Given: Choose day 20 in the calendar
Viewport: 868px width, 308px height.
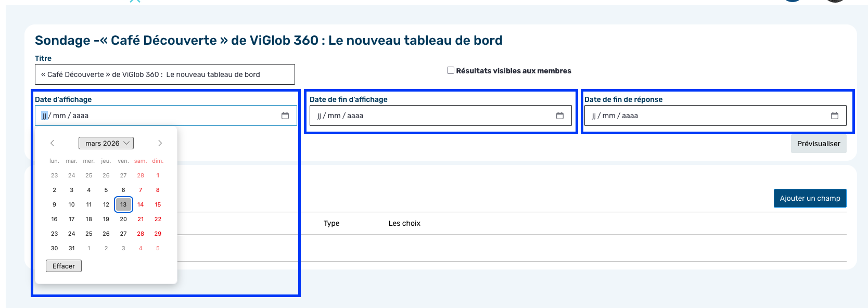Looking at the screenshot, I should pyautogui.click(x=123, y=219).
